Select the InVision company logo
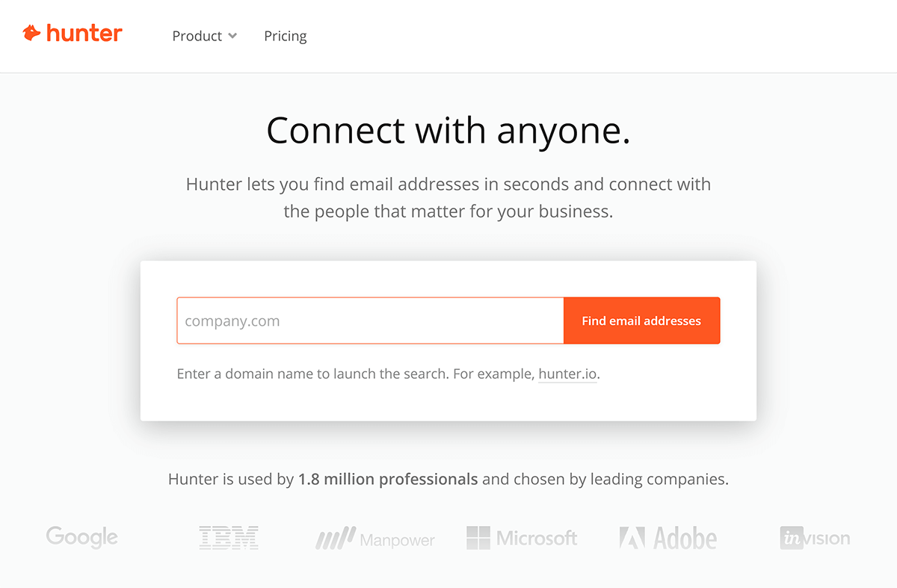897x588 pixels. pyautogui.click(x=813, y=538)
